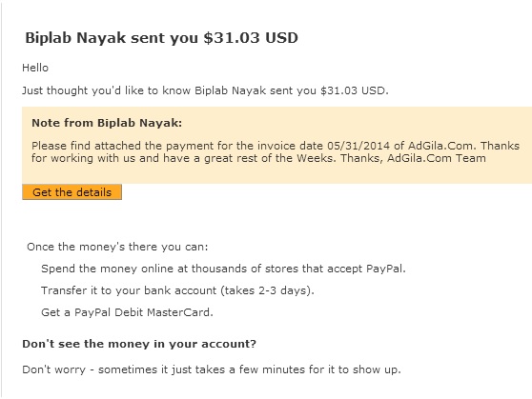Image resolution: width=532 pixels, height=399 pixels.
Task: Click the Transfer it to your bank account item
Action: click(177, 290)
